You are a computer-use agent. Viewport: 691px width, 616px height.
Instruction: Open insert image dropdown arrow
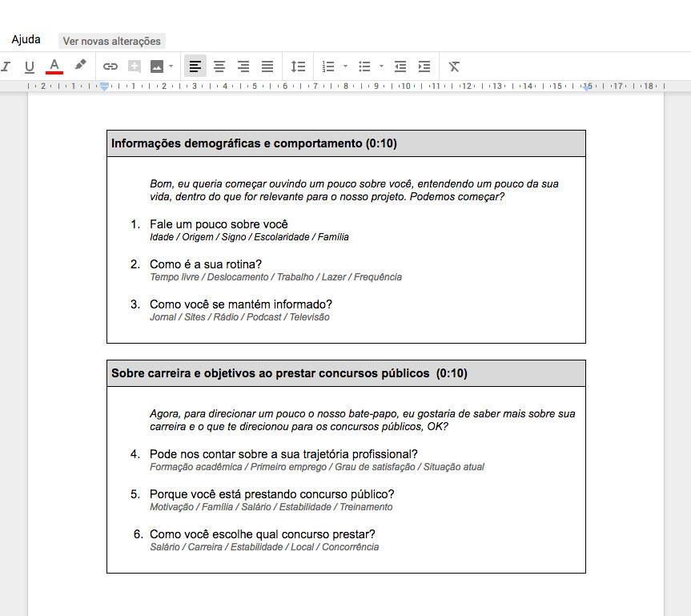click(171, 66)
